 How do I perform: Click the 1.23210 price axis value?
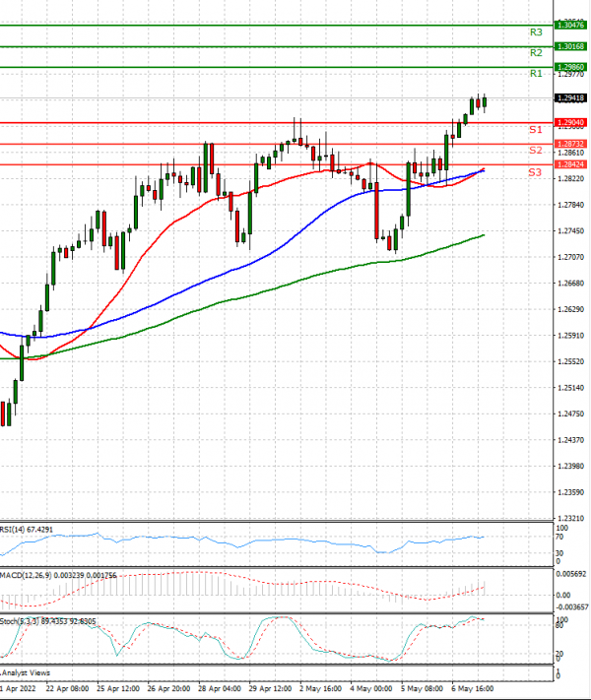click(x=571, y=518)
